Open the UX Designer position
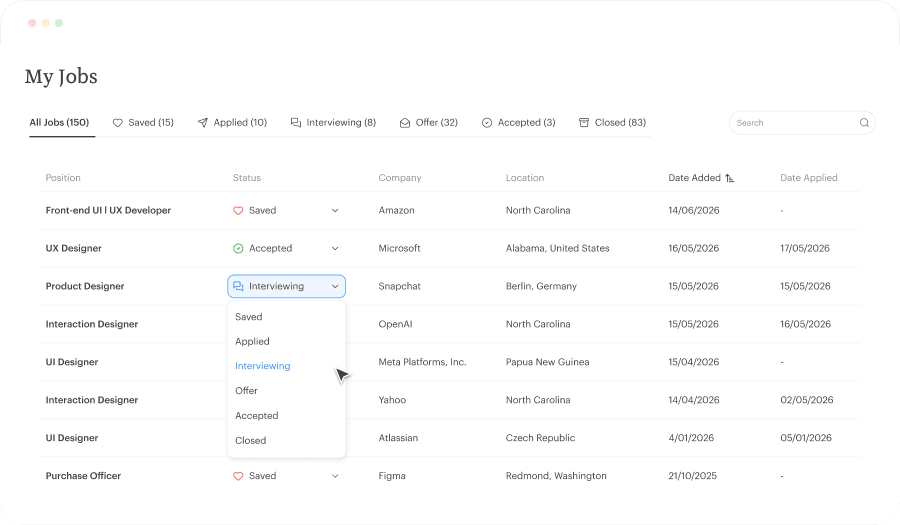900x525 pixels. [73, 248]
